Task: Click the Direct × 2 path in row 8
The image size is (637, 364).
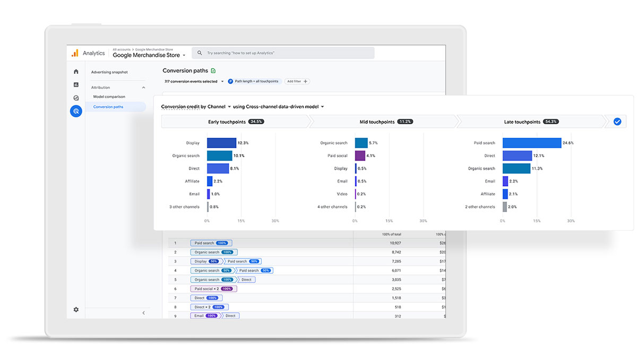Action: click(210, 307)
